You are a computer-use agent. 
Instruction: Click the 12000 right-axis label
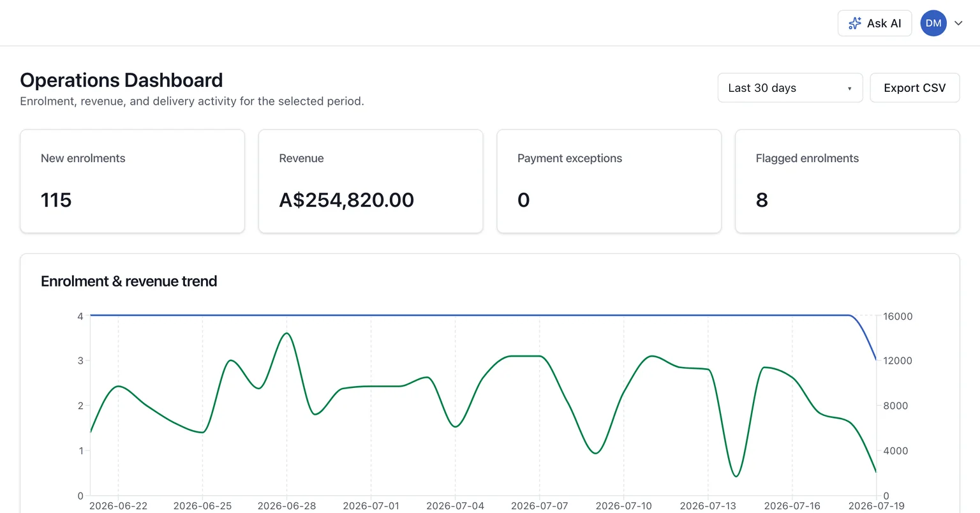[x=898, y=361]
